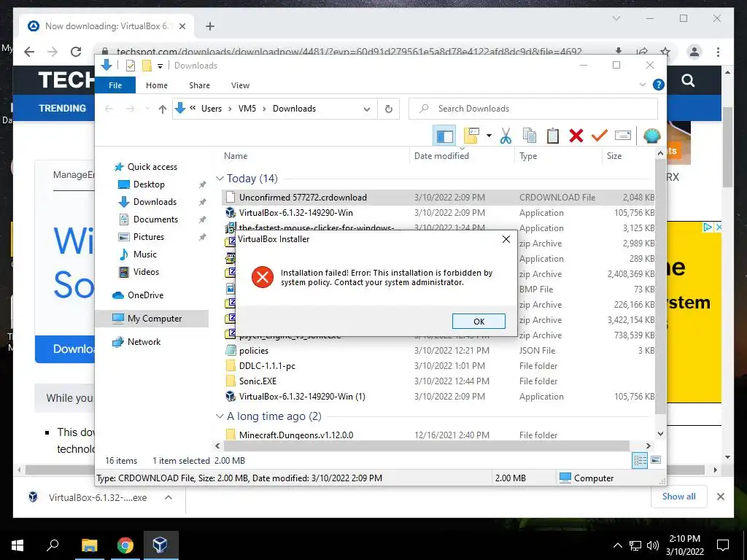The width and height of the screenshot is (747, 560).
Task: Sort by the Type column header
Action: click(528, 156)
